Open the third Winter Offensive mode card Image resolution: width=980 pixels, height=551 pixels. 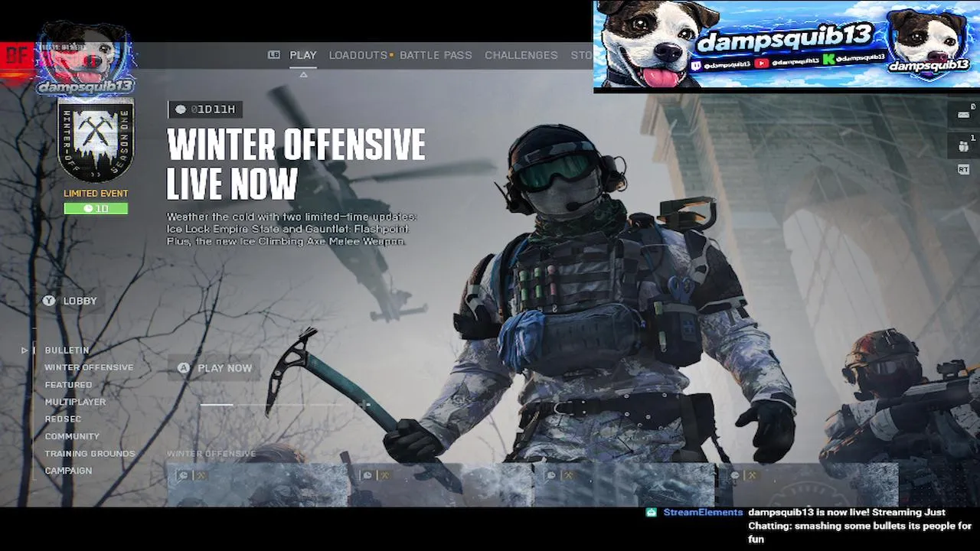(624, 485)
